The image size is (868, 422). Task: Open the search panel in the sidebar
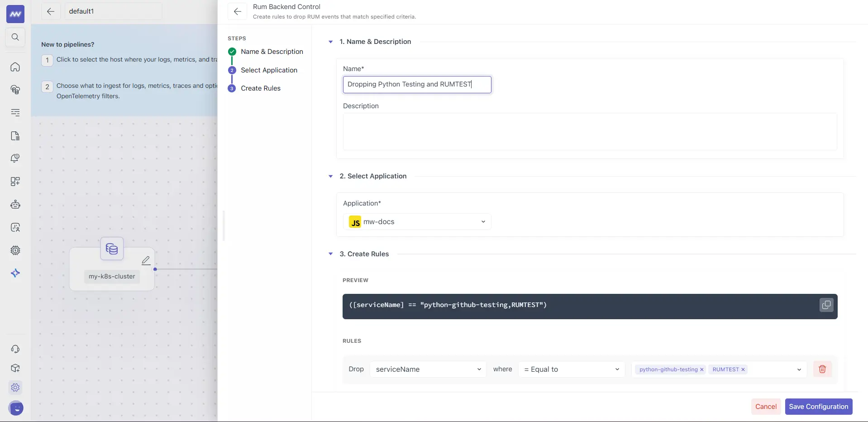pyautogui.click(x=15, y=37)
